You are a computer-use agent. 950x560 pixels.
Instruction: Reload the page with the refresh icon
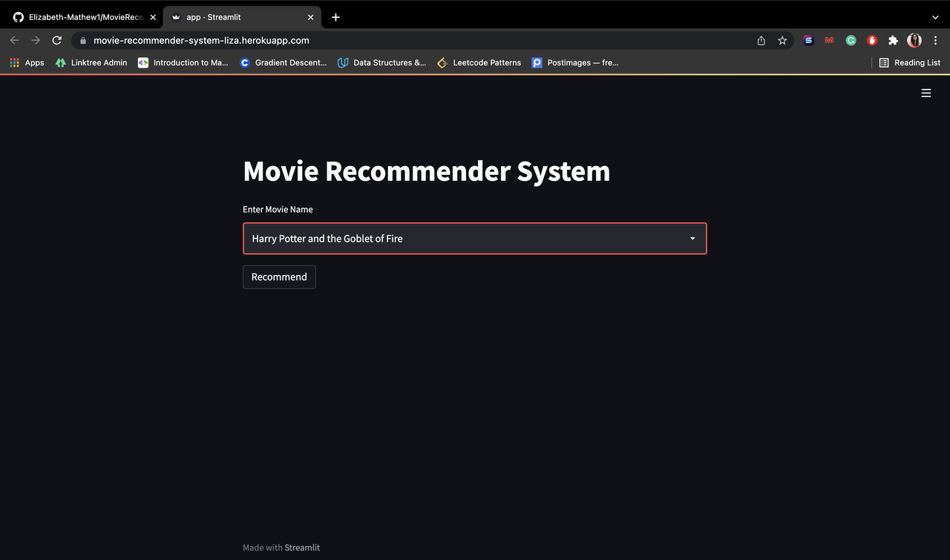pos(56,40)
